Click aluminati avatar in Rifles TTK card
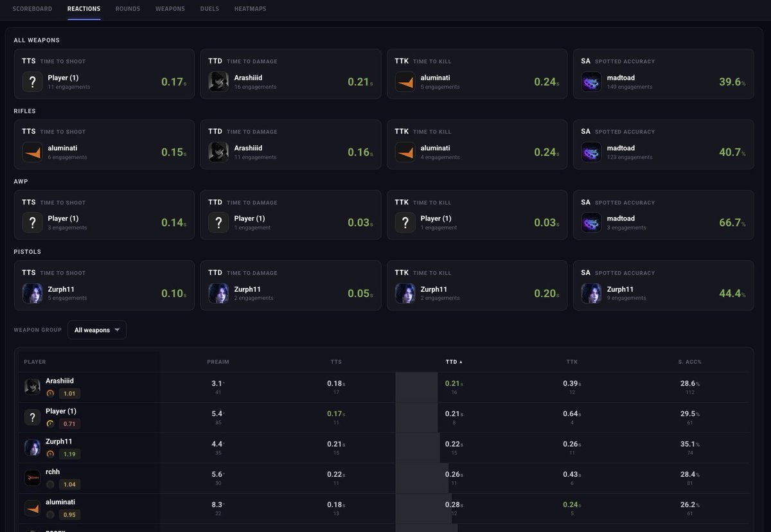The height and width of the screenshot is (532, 771). pos(405,152)
